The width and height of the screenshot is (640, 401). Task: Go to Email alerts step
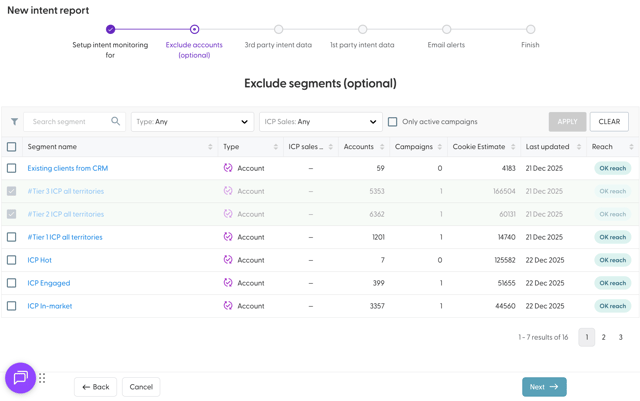[446, 30]
